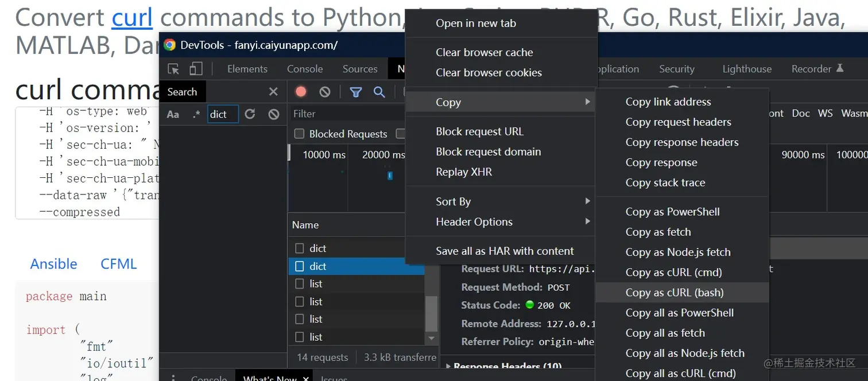Open the Lighthouse tab
This screenshot has height=381, width=868.
click(x=747, y=69)
